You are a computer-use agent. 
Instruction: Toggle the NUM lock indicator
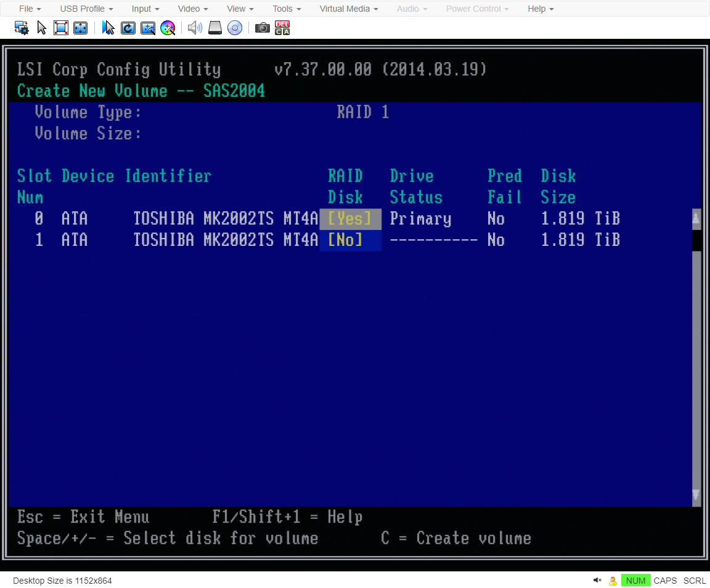coord(635,581)
